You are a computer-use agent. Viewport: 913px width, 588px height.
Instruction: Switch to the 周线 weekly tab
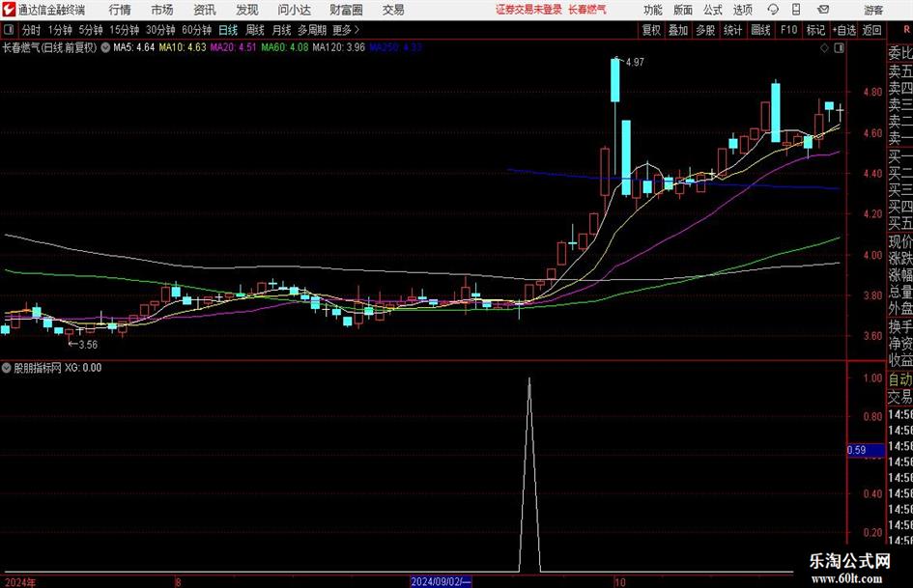[x=255, y=30]
